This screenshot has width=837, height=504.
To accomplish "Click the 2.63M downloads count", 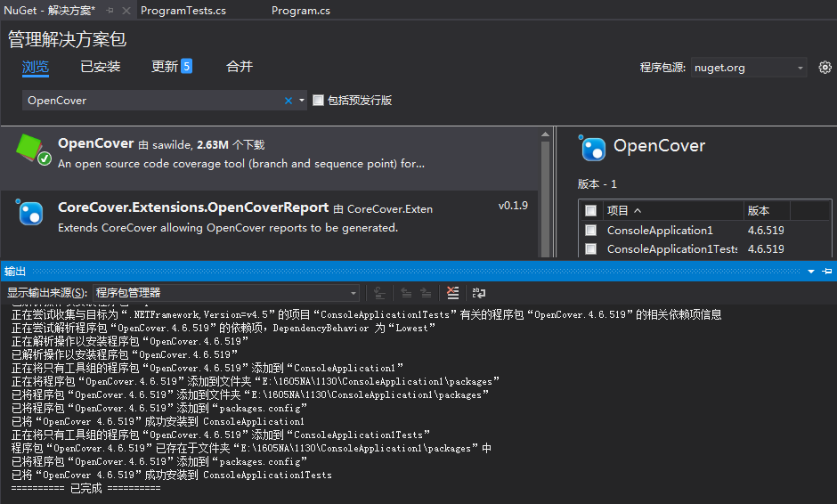I will point(213,144).
